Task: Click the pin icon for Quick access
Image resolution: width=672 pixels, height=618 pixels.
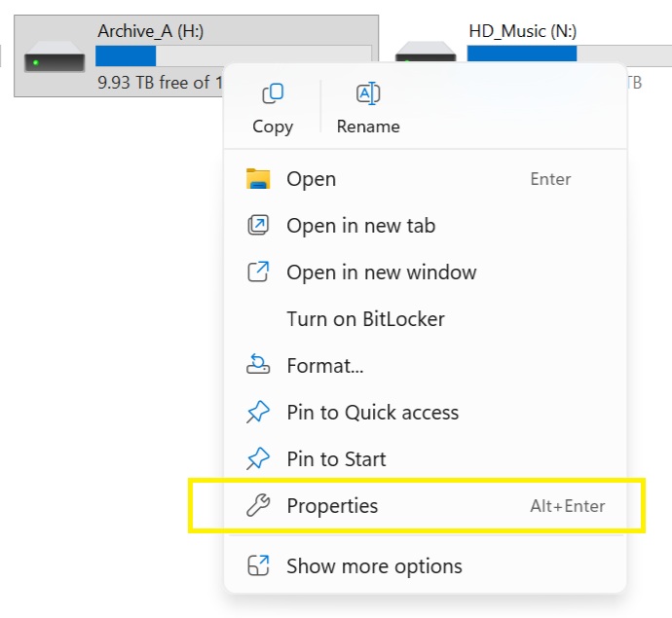Action: (x=258, y=413)
